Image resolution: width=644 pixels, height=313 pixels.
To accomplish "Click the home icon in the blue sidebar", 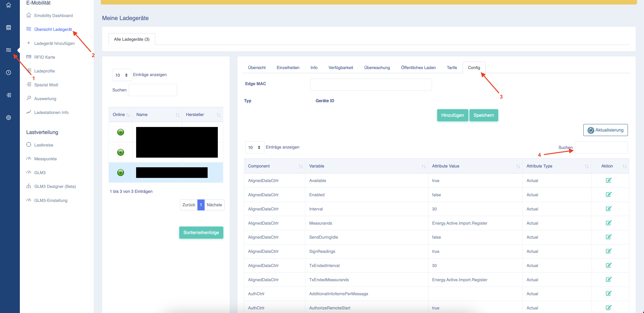I will 9,5.
